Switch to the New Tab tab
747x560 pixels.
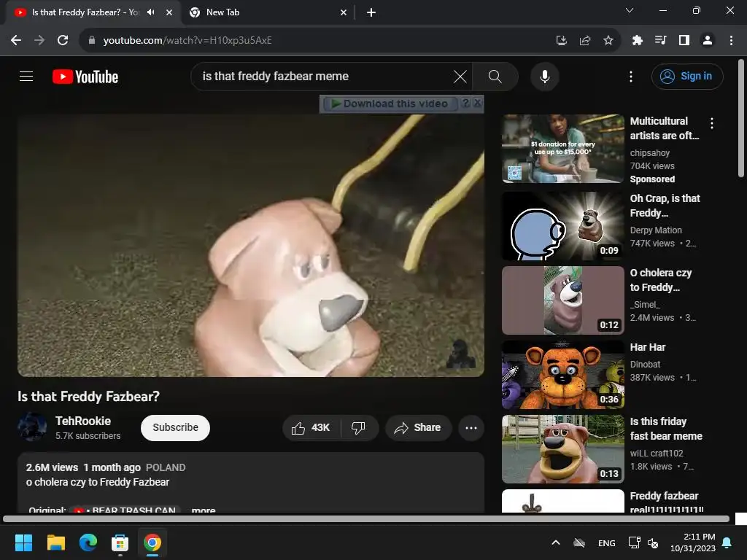267,12
